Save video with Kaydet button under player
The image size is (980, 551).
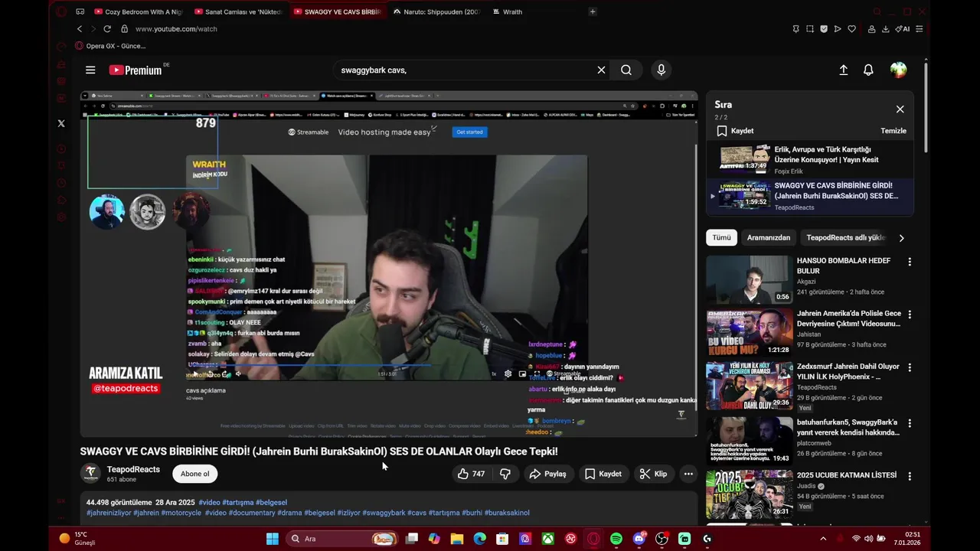pos(603,474)
